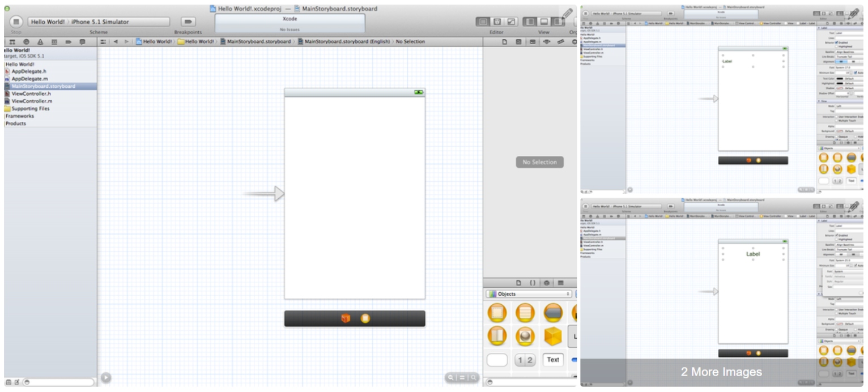Open the File Template library icon
The height and width of the screenshot is (392, 868).
519,283
